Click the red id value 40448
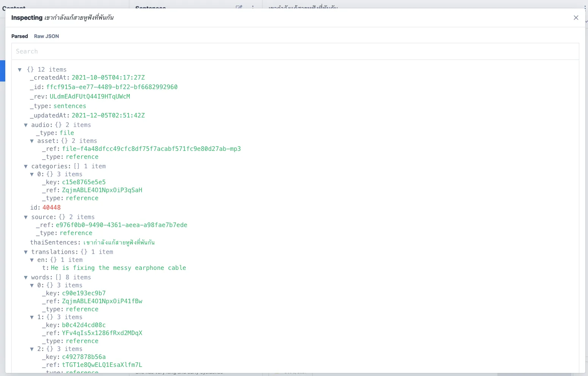Screen dimensions: 588x376 (x=52, y=208)
